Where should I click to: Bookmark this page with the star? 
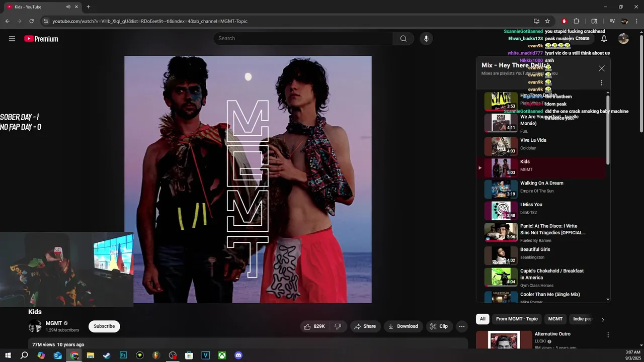(547, 21)
